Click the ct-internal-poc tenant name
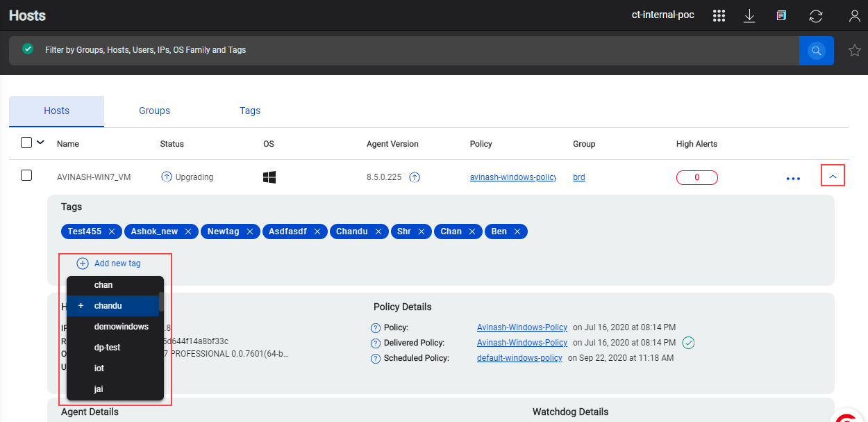 [x=662, y=15]
